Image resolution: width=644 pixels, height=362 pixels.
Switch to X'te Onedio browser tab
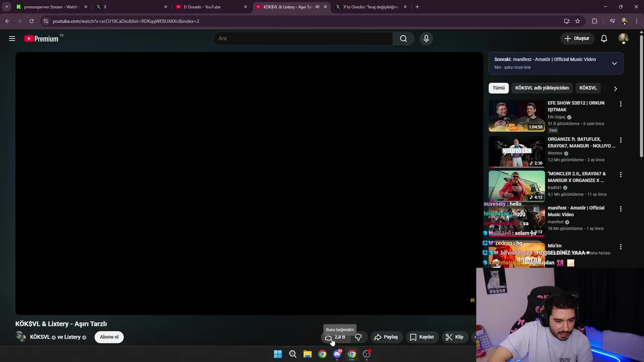(x=371, y=7)
